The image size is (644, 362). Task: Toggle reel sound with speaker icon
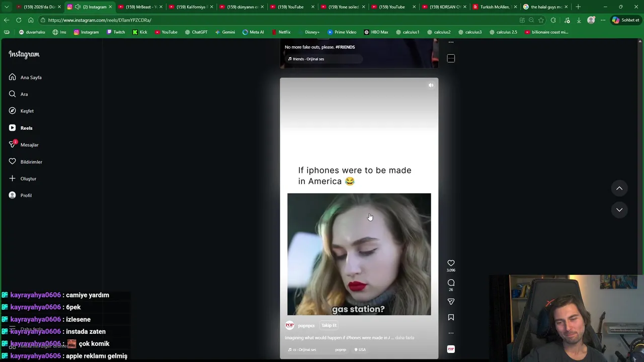click(431, 85)
